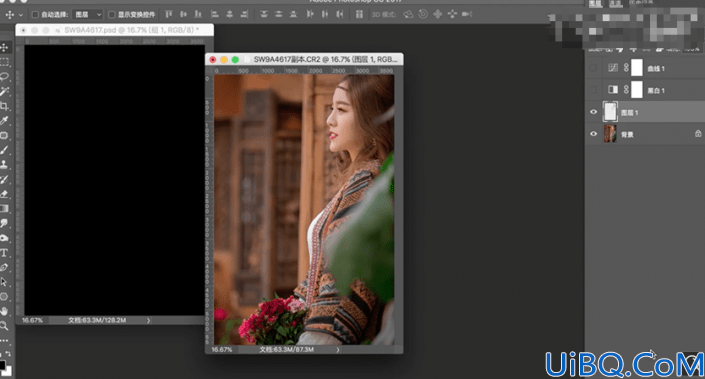Select the Clone Stamp tool
This screenshot has width=705, height=379.
pos(4,165)
